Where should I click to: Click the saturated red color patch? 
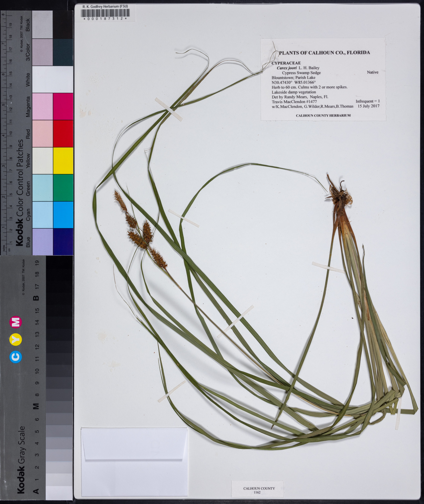(x=63, y=134)
